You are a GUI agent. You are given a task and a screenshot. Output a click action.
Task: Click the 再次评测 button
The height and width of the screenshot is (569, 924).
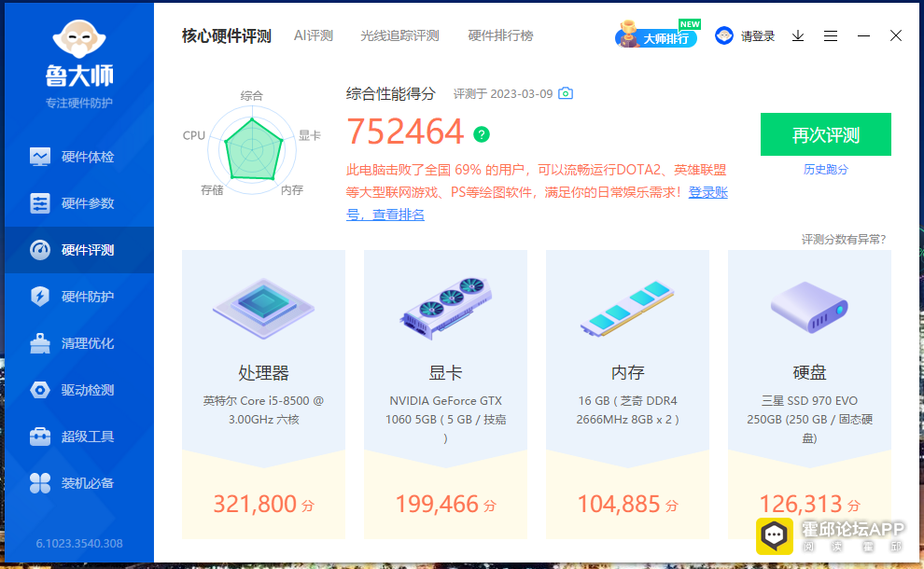pyautogui.click(x=826, y=134)
